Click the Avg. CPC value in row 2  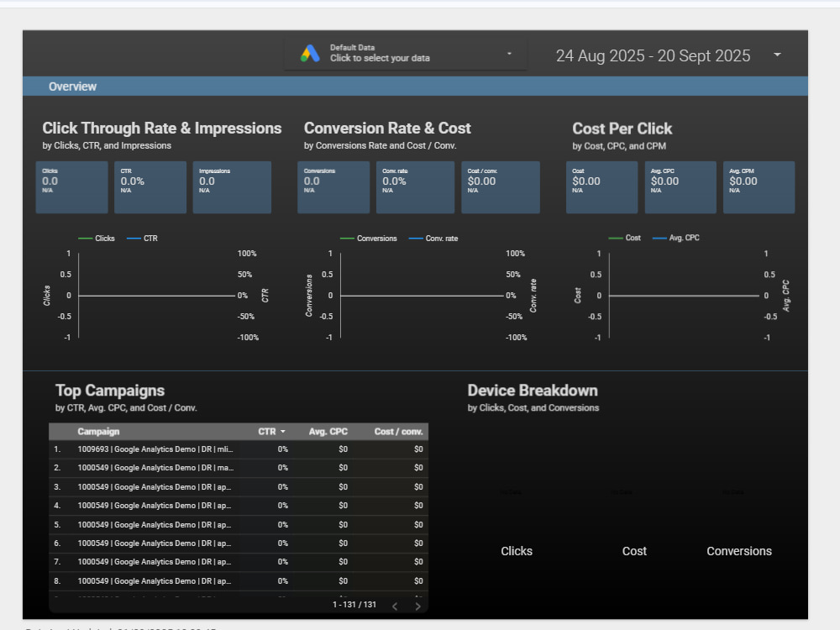coord(343,468)
